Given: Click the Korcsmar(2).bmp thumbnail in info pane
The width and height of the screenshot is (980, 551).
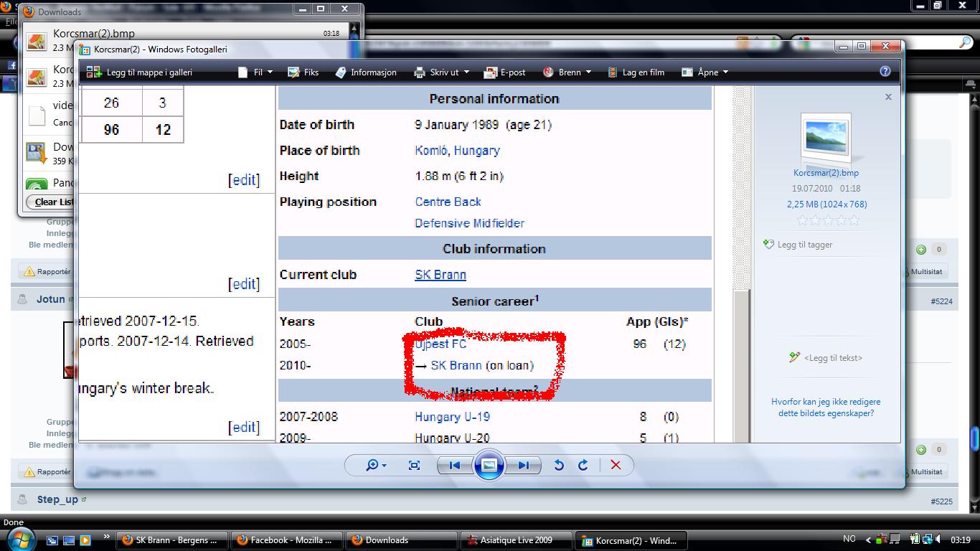Looking at the screenshot, I should pyautogui.click(x=826, y=138).
